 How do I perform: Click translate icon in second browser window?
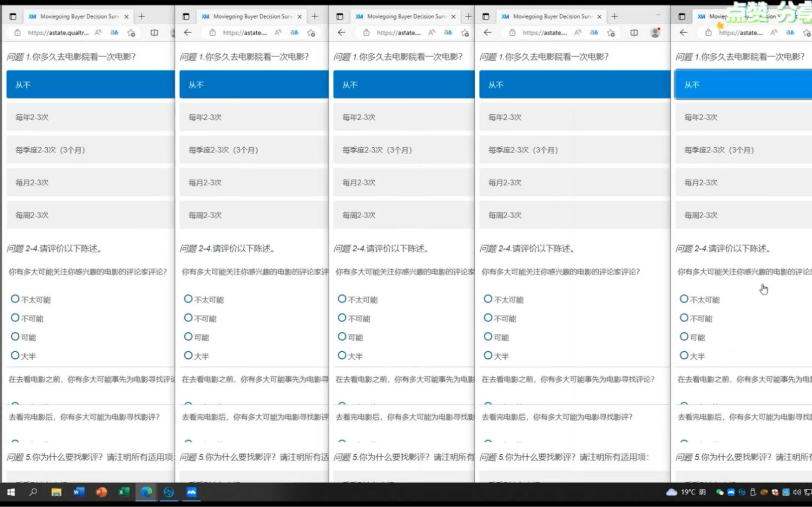pos(294,32)
